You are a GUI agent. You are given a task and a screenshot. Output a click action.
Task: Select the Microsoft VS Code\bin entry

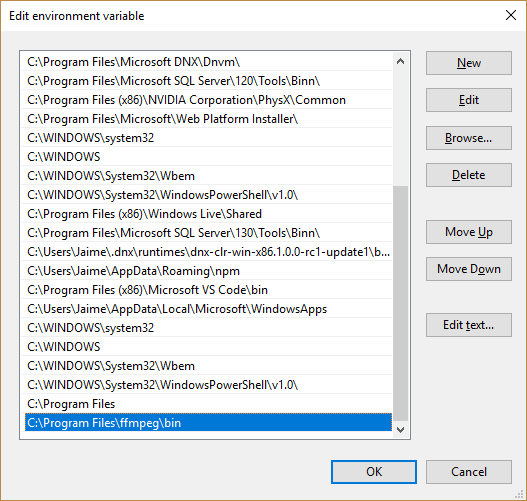206,290
